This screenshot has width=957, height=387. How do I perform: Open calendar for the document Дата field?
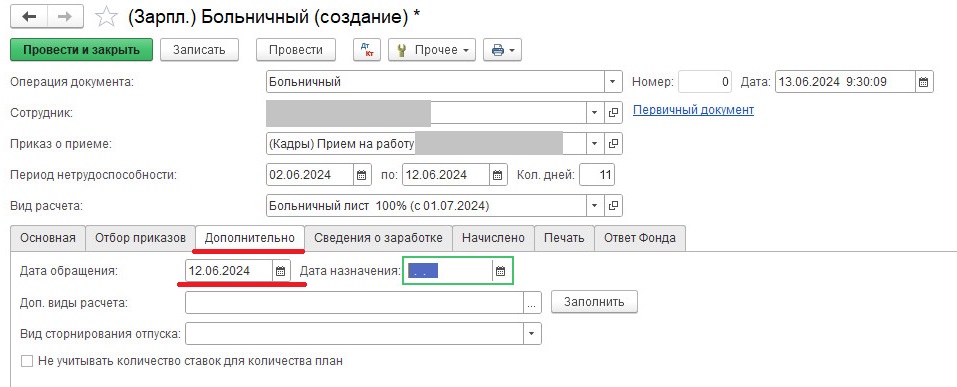click(924, 82)
